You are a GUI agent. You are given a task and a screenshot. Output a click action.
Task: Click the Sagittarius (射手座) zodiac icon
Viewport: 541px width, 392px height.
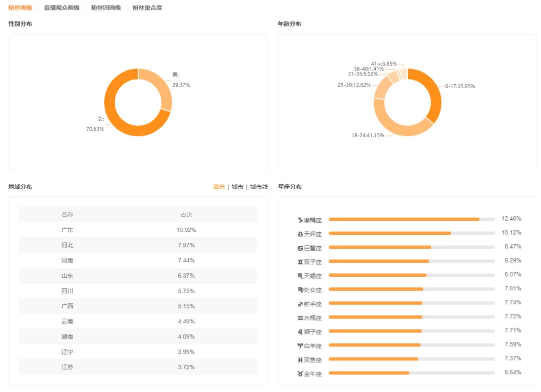[x=300, y=304]
